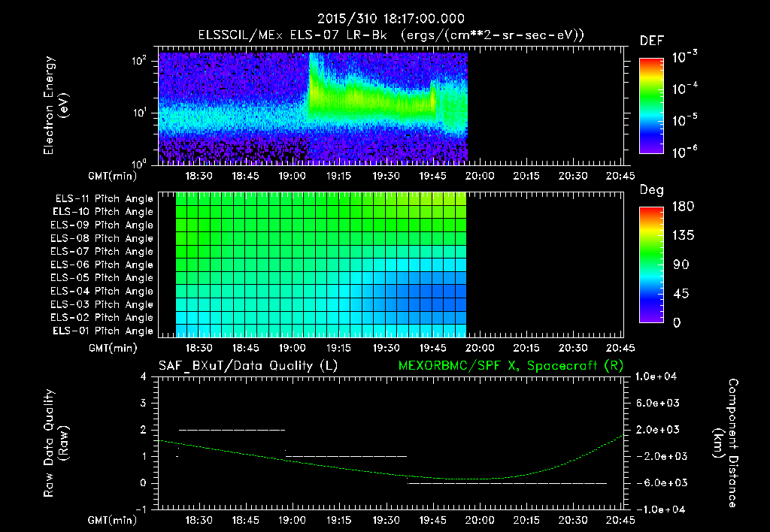
Task: Click the 10^0 tick on electron energy axis
Action: 139,164
